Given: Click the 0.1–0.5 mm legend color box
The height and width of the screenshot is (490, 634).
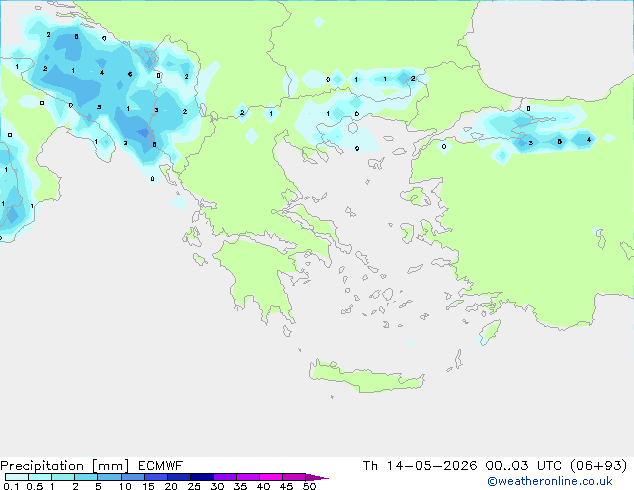Looking at the screenshot, I should 17,477.
